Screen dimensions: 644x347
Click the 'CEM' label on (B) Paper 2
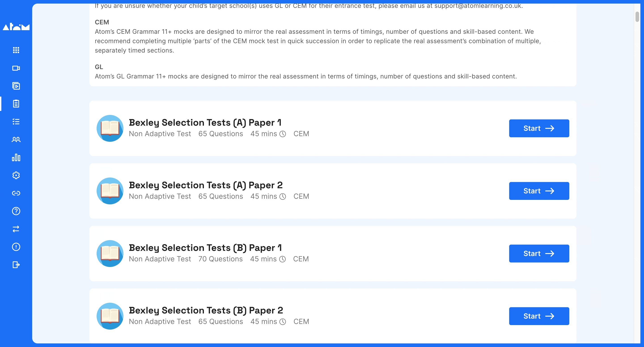tap(301, 322)
